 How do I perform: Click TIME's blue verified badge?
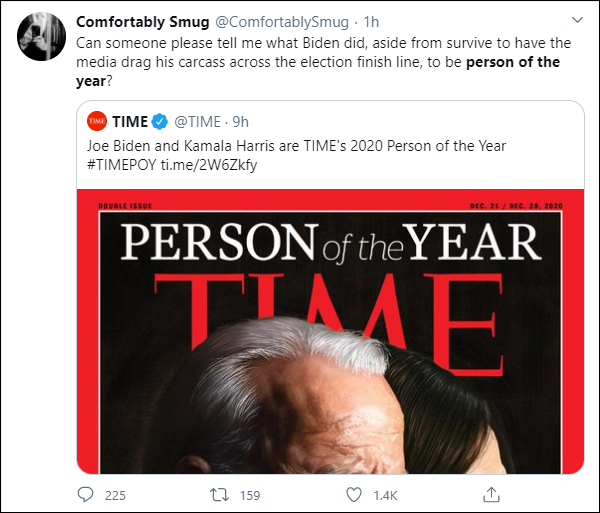[x=160, y=122]
